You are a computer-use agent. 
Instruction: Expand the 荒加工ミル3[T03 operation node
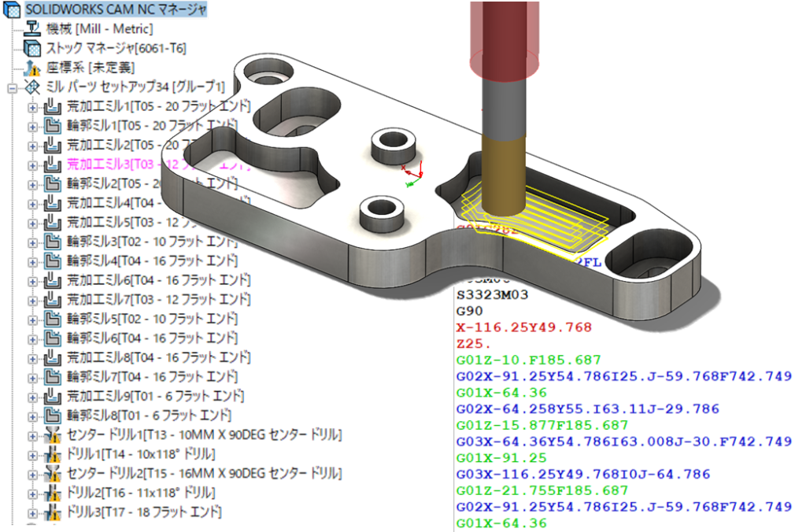(32, 165)
